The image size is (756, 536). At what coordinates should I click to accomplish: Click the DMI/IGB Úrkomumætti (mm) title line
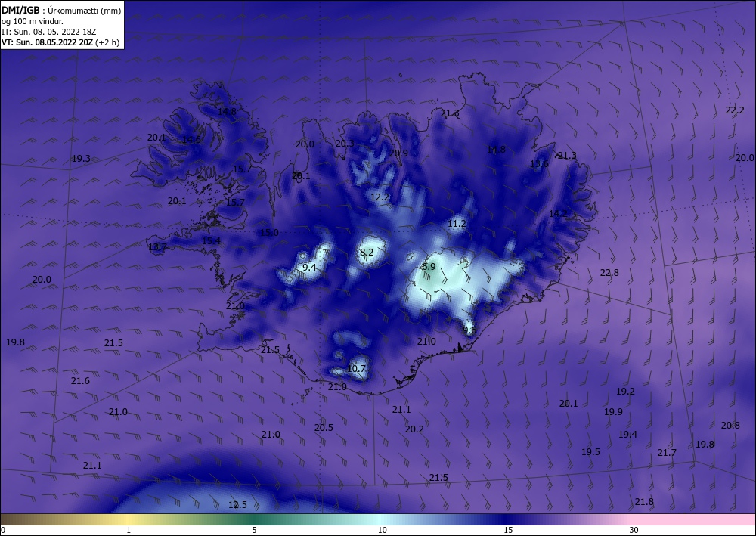tap(61, 11)
